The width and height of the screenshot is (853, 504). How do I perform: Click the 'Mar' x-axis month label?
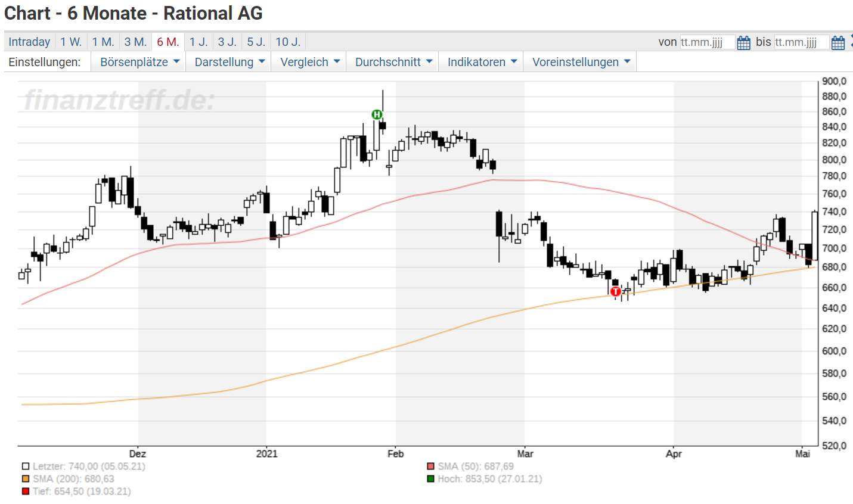[x=525, y=454]
